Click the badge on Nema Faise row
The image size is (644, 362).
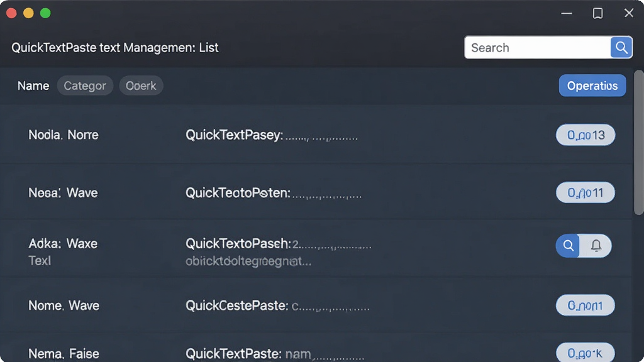586,353
